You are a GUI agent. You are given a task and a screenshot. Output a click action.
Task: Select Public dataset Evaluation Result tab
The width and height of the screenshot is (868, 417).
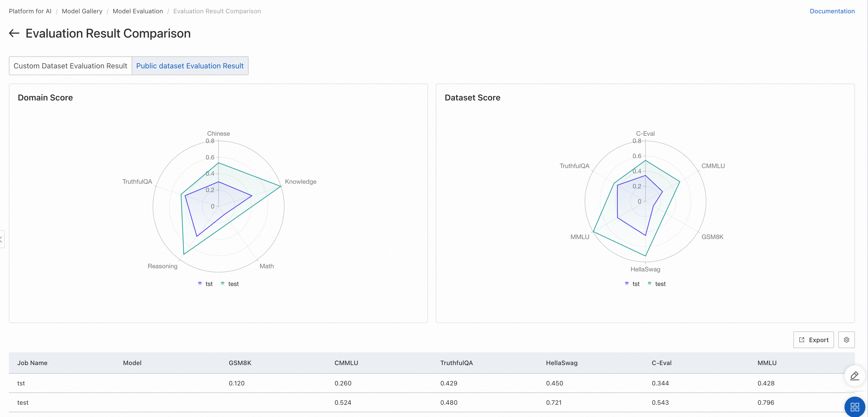(190, 66)
